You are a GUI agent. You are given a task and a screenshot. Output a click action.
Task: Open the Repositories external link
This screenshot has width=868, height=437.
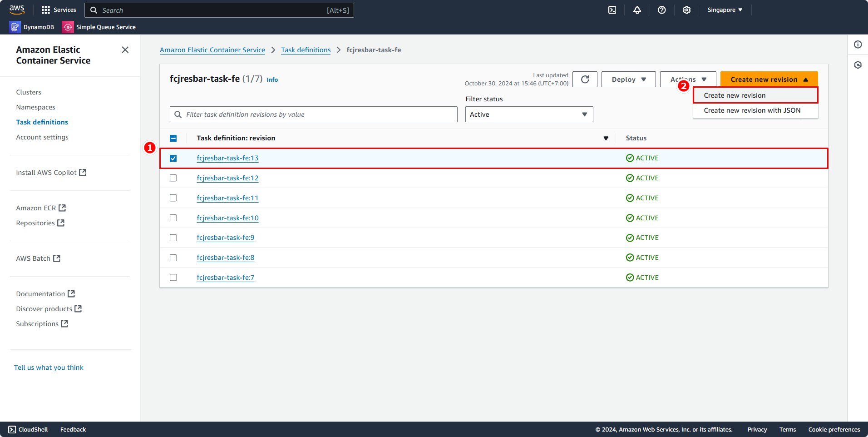click(40, 223)
